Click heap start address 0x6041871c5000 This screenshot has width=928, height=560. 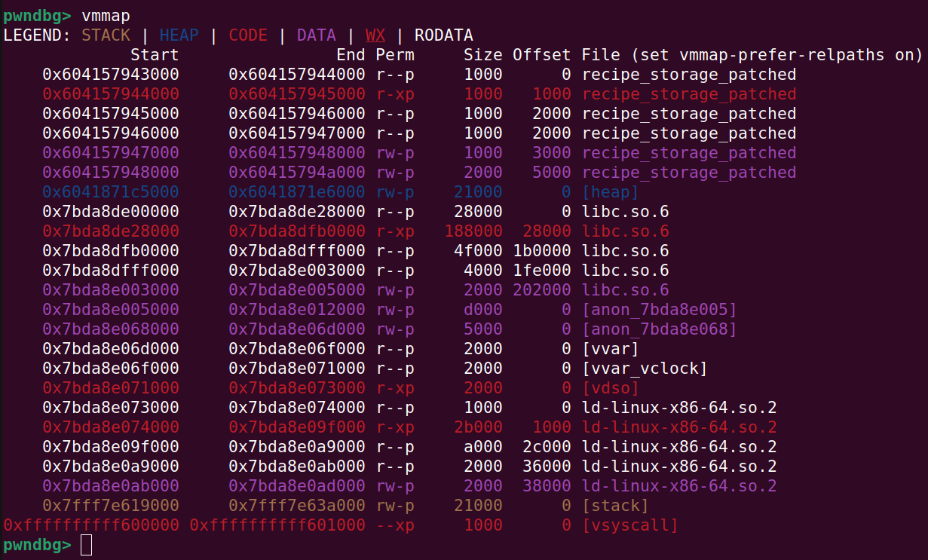coord(111,191)
